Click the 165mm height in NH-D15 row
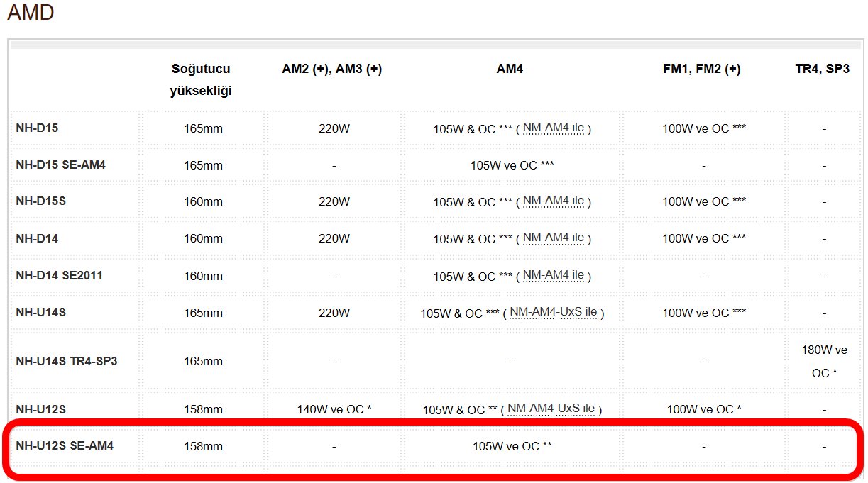Viewport: 868px width, 483px height. [203, 129]
